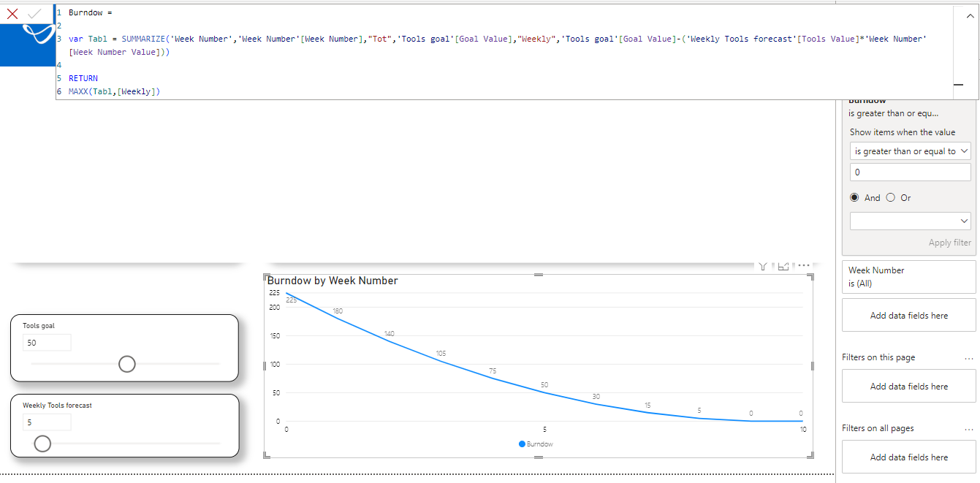Add data fields to Filters on all pages
This screenshot has width=980, height=483.
[908, 457]
